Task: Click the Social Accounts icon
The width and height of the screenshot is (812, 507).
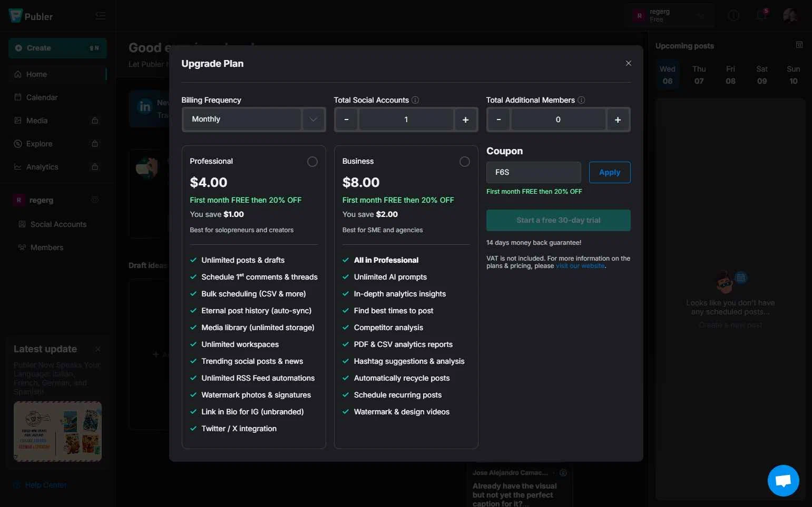Action: tap(22, 224)
